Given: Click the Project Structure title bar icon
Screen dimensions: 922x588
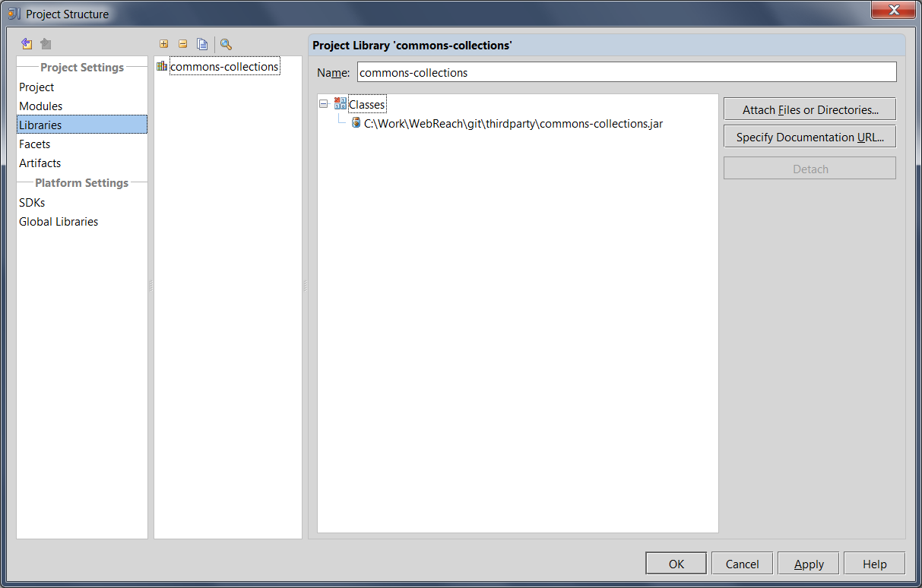Looking at the screenshot, I should pos(14,14).
